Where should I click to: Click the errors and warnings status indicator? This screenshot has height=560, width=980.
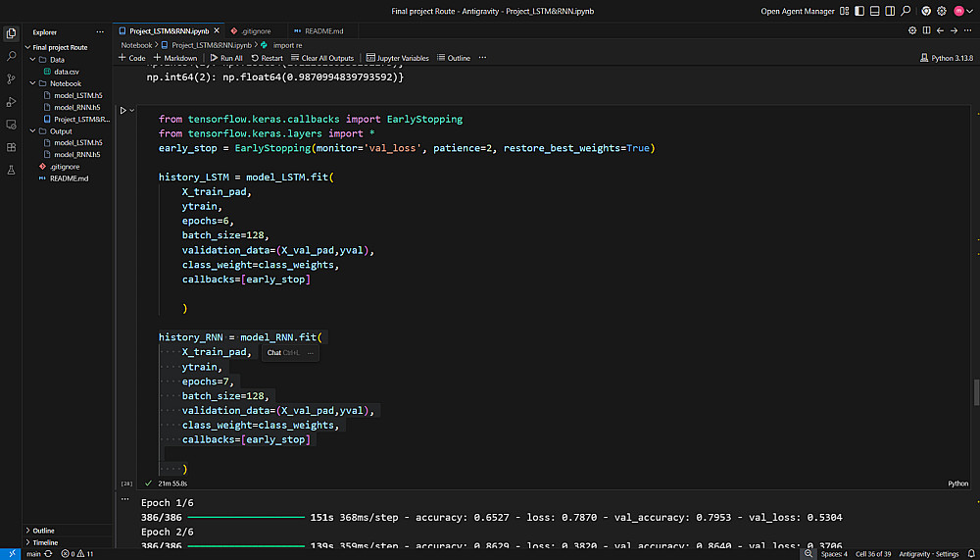coord(77,554)
